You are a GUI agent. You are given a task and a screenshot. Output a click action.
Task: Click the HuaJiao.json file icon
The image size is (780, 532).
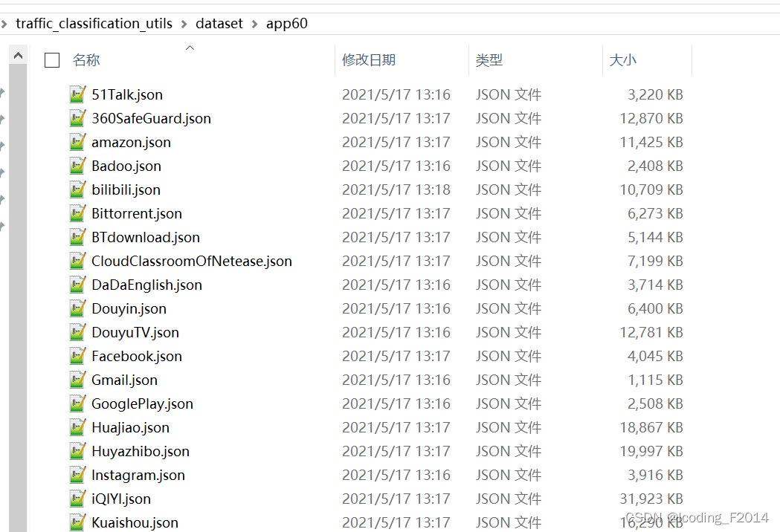[x=77, y=427]
